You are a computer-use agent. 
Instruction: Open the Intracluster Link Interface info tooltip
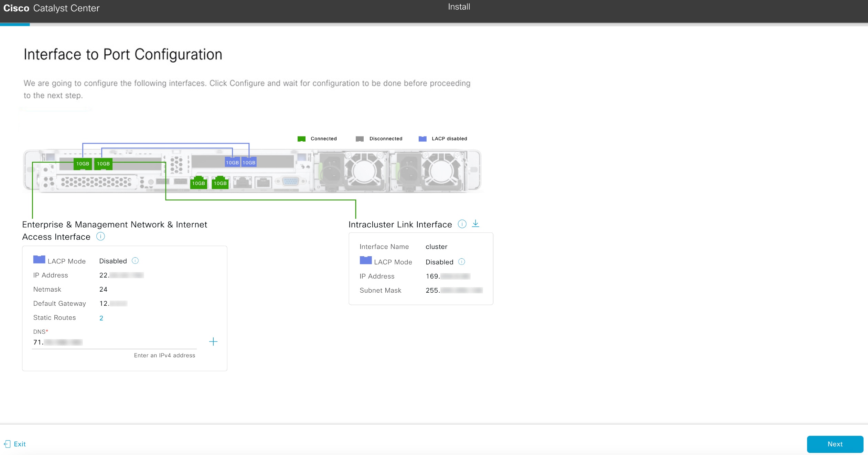tap(462, 224)
